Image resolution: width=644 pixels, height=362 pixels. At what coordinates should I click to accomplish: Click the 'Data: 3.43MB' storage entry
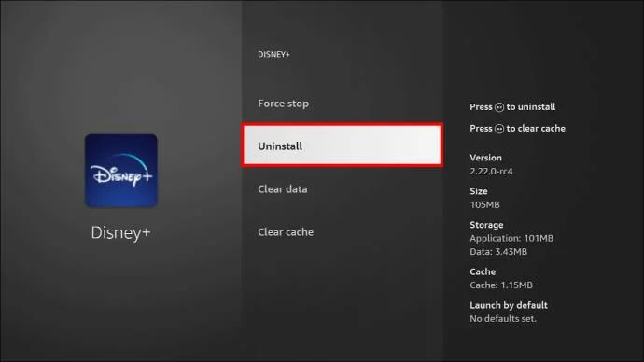498,252
